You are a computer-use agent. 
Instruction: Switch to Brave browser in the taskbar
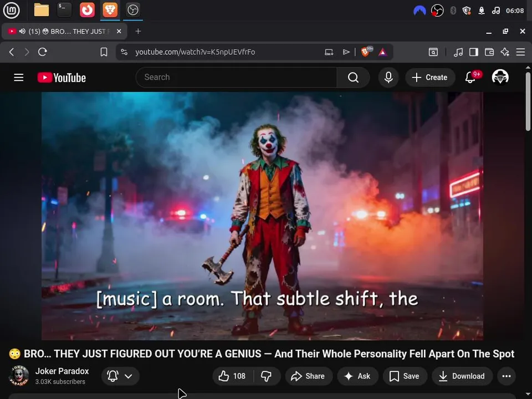point(110,10)
